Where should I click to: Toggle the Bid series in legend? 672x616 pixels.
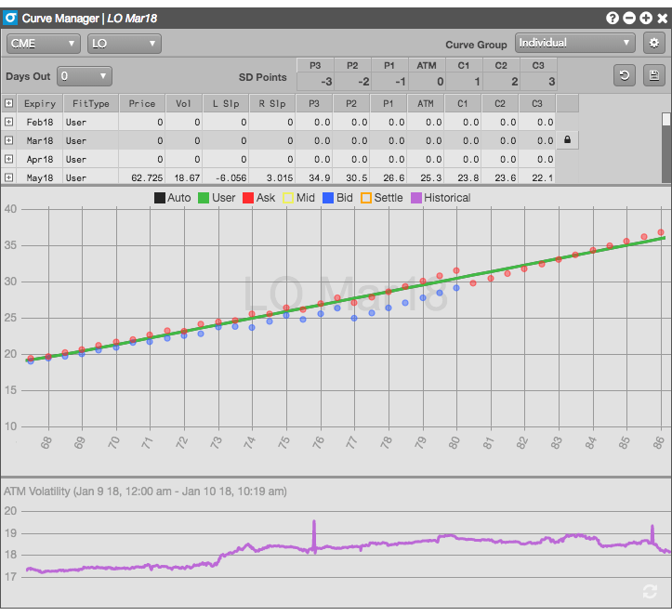click(337, 198)
